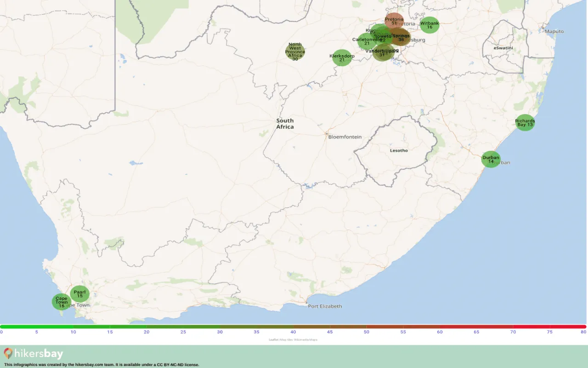
Task: Click the 40 value on the color scale
Action: (x=293, y=332)
